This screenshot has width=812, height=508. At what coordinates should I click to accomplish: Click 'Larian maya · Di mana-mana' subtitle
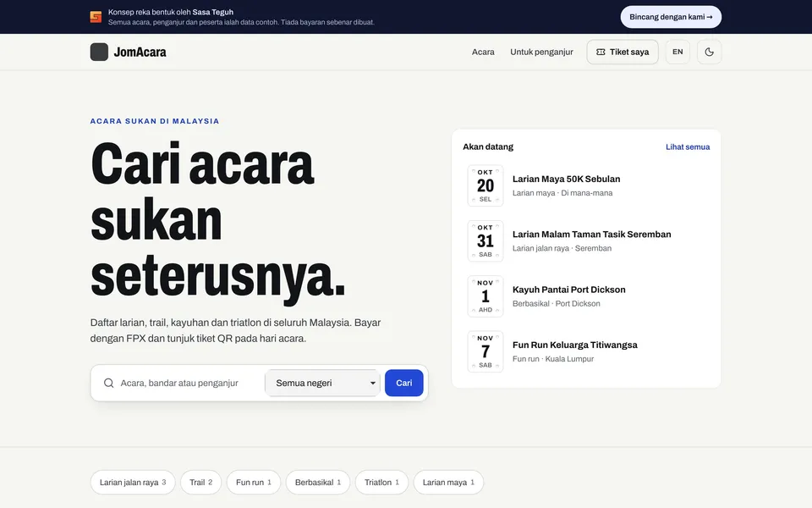tap(562, 193)
